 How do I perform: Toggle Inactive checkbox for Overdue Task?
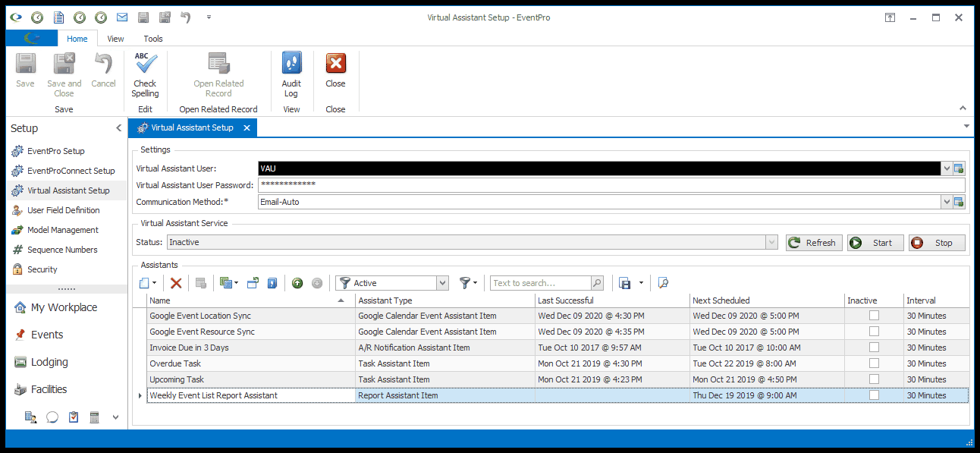pos(874,363)
